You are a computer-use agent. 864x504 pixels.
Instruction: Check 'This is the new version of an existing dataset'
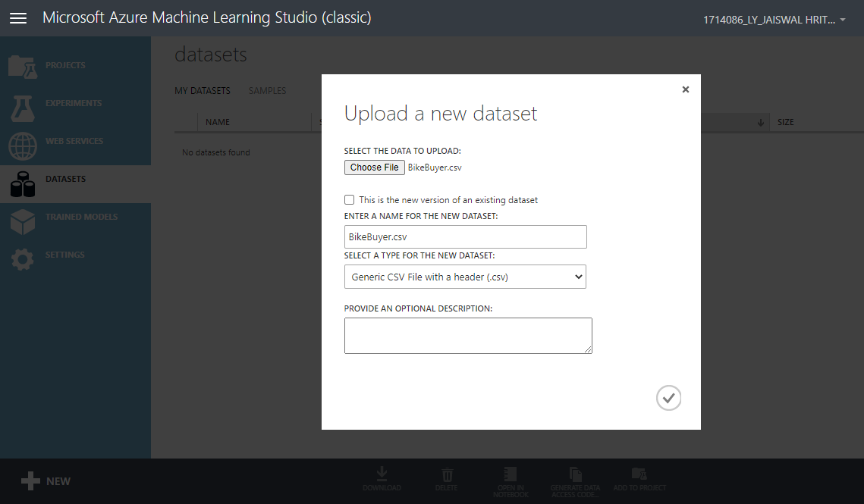(350, 199)
